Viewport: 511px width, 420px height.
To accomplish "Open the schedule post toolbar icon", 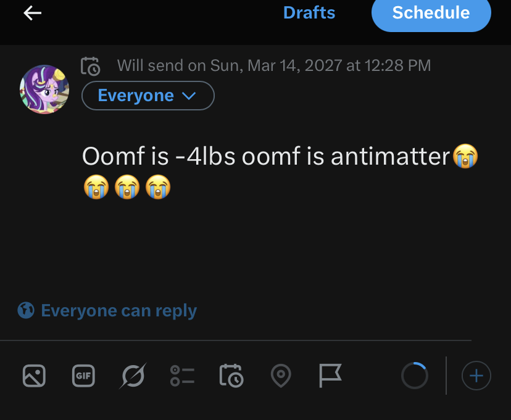I will coord(231,376).
